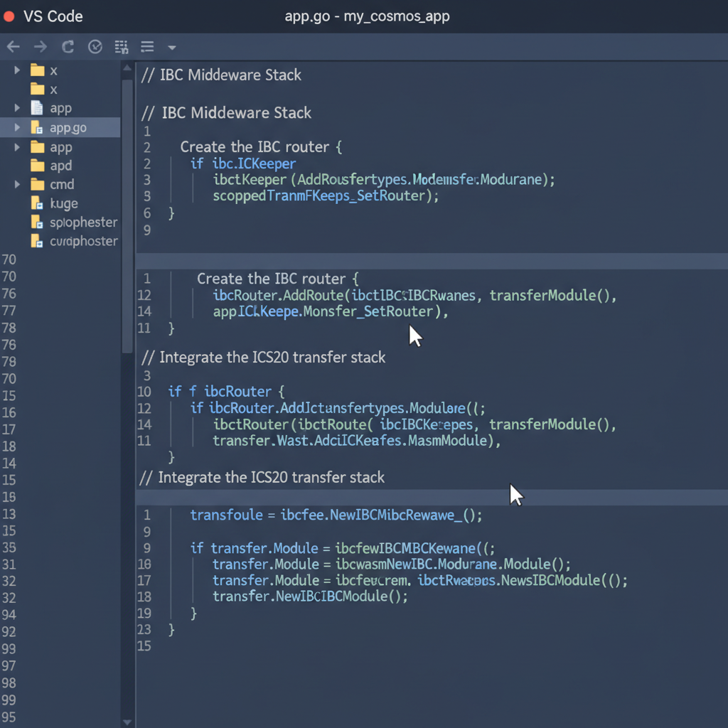728x728 pixels.
Task: Click the circular checkmark toolbar icon
Action: [95, 46]
